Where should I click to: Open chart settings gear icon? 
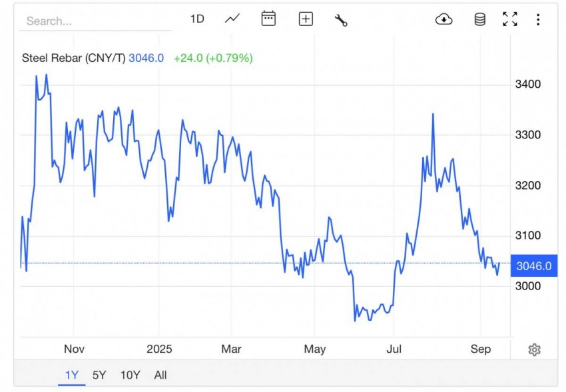point(534,349)
